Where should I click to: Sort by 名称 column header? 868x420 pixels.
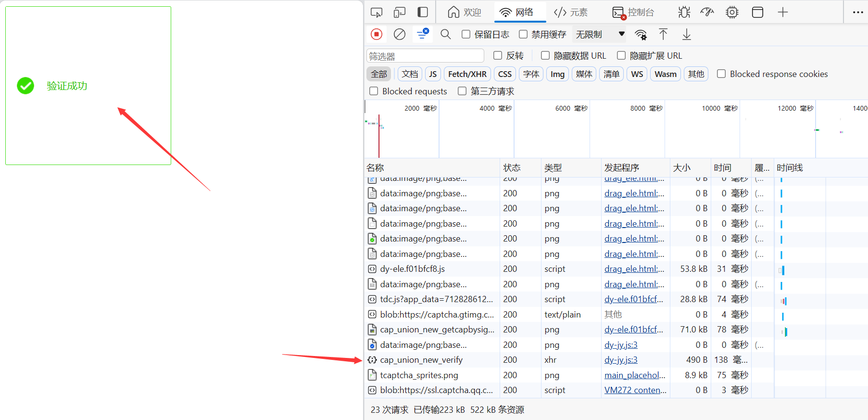coord(432,167)
